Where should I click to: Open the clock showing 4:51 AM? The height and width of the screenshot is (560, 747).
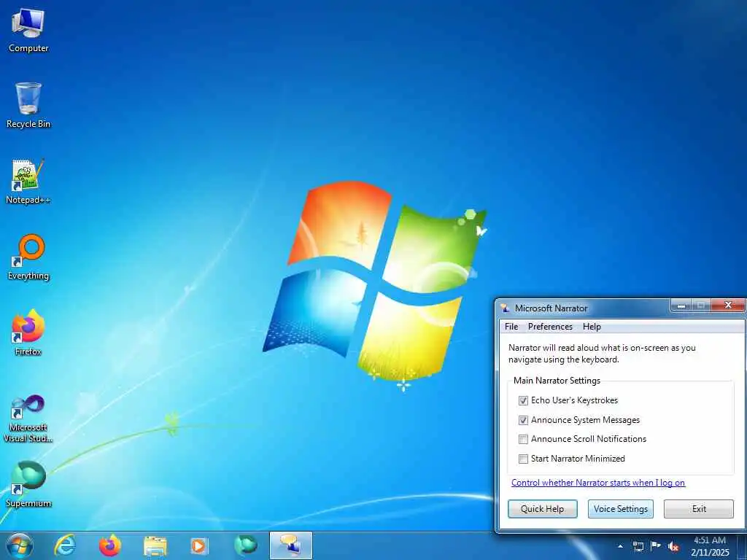[x=710, y=546]
